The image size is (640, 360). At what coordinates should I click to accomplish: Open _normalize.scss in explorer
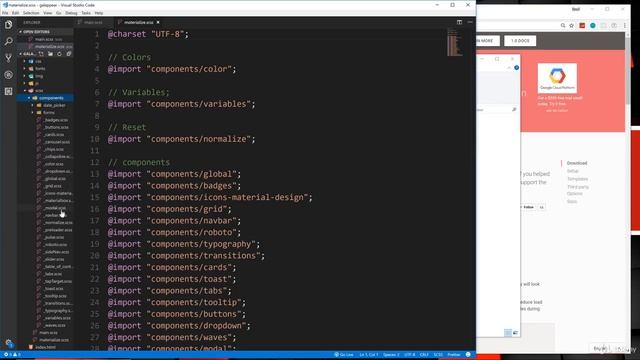(x=58, y=223)
